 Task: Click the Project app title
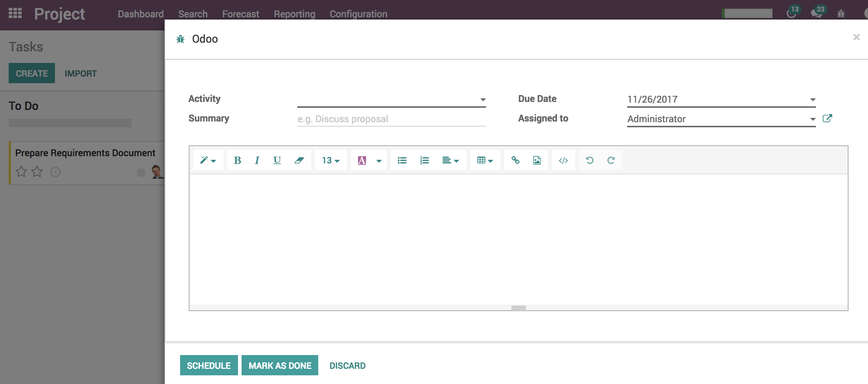60,14
